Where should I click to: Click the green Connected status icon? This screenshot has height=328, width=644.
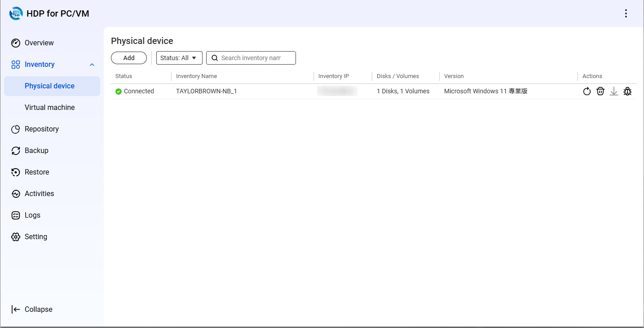pyautogui.click(x=119, y=92)
